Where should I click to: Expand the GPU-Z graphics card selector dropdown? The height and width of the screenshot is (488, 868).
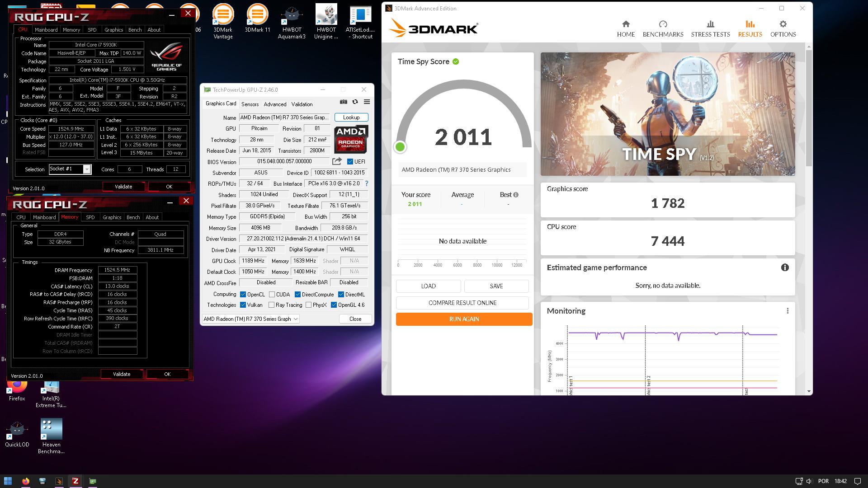pos(251,319)
